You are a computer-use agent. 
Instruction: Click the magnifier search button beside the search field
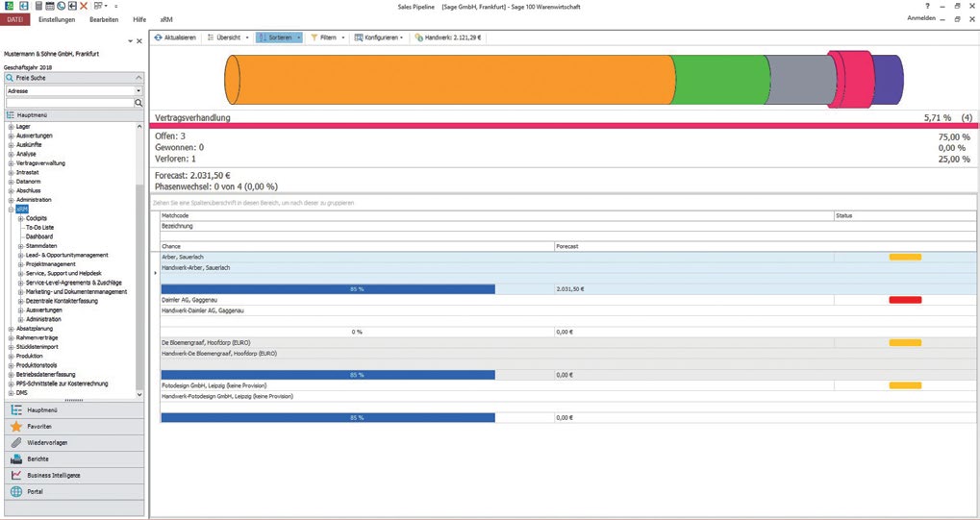pos(138,103)
